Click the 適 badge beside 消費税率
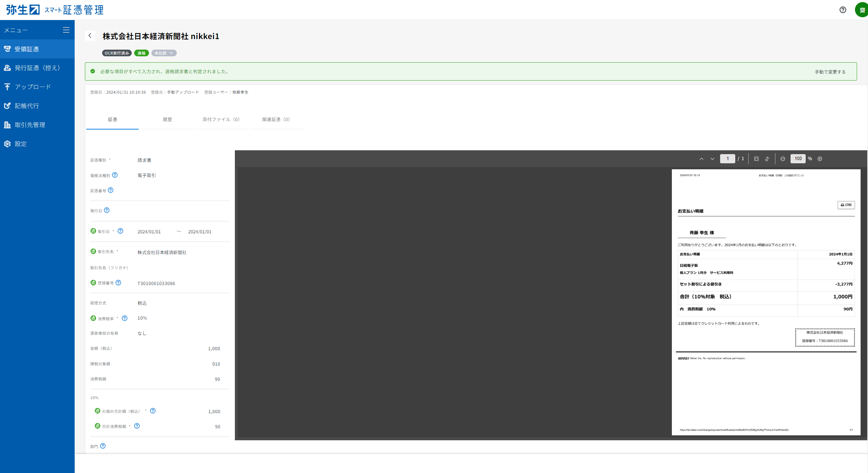The width and height of the screenshot is (868, 473). pyautogui.click(x=93, y=318)
